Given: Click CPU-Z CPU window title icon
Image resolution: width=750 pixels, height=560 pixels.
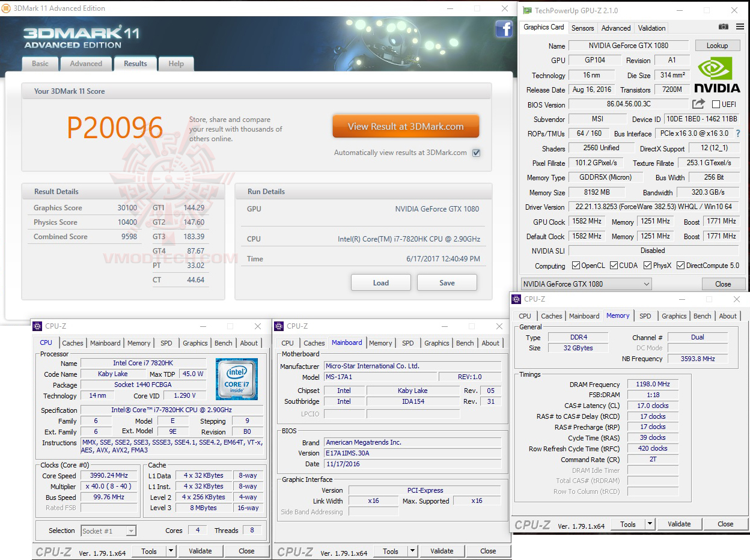Looking at the screenshot, I should 37,326.
